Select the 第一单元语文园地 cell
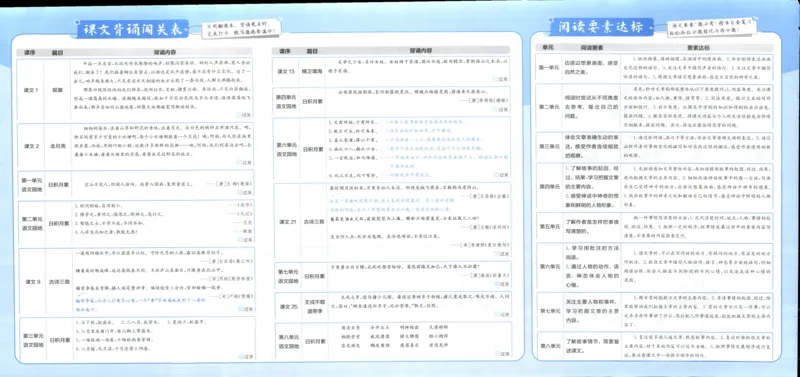The image size is (800, 377). 32,184
